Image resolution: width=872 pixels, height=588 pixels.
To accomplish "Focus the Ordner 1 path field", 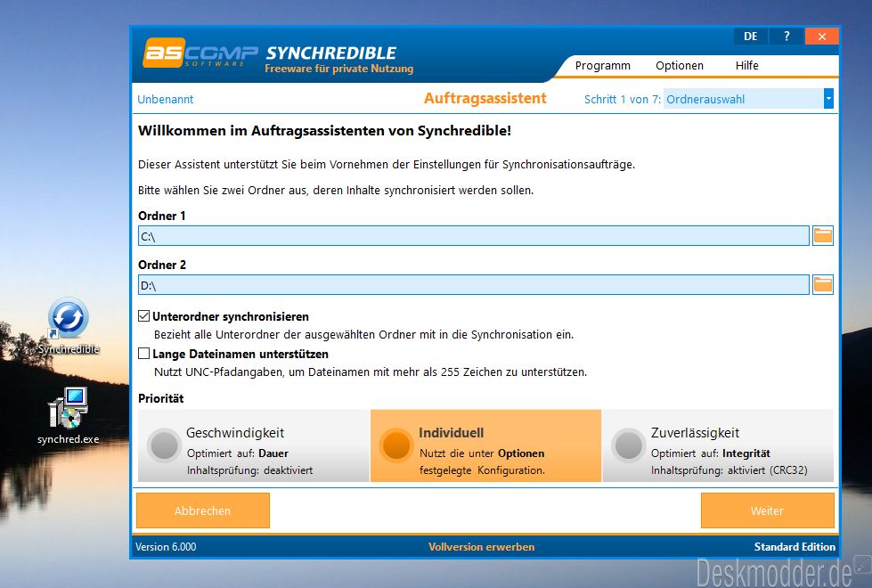I will coord(473,236).
